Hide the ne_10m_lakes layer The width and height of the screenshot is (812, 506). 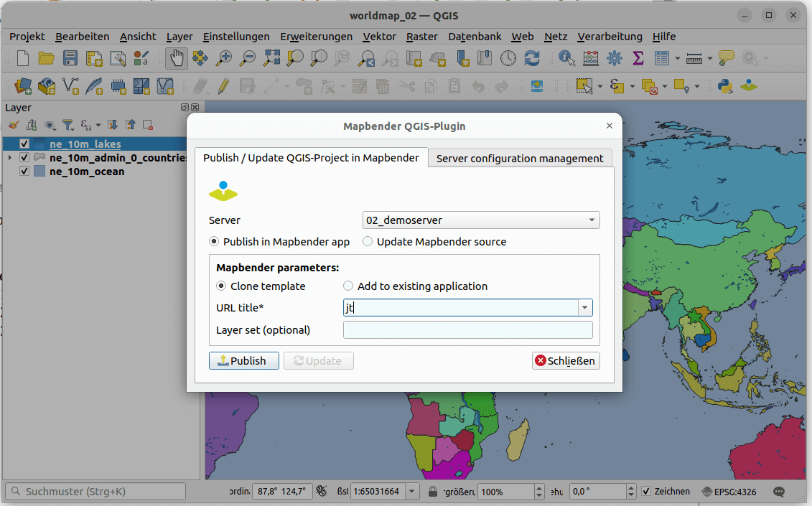(x=24, y=144)
